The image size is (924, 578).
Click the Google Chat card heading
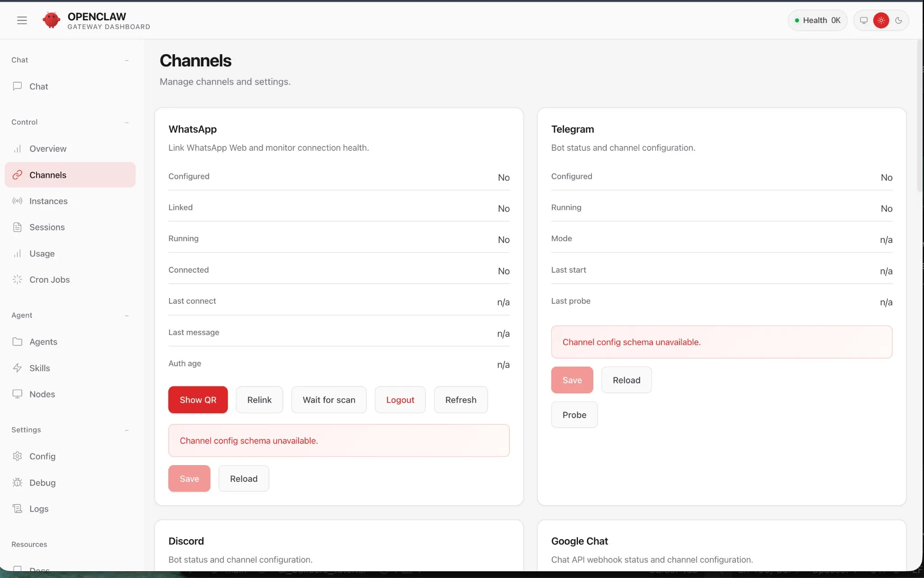(580, 541)
